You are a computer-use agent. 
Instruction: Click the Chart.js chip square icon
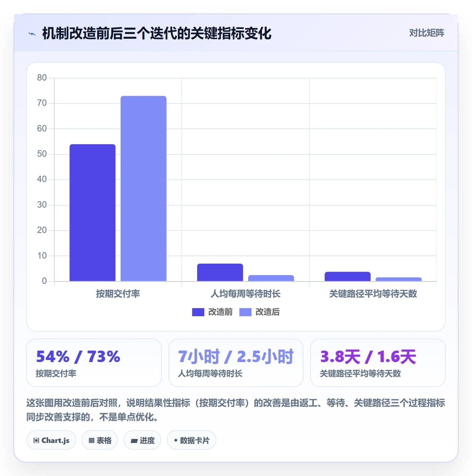[x=36, y=441]
